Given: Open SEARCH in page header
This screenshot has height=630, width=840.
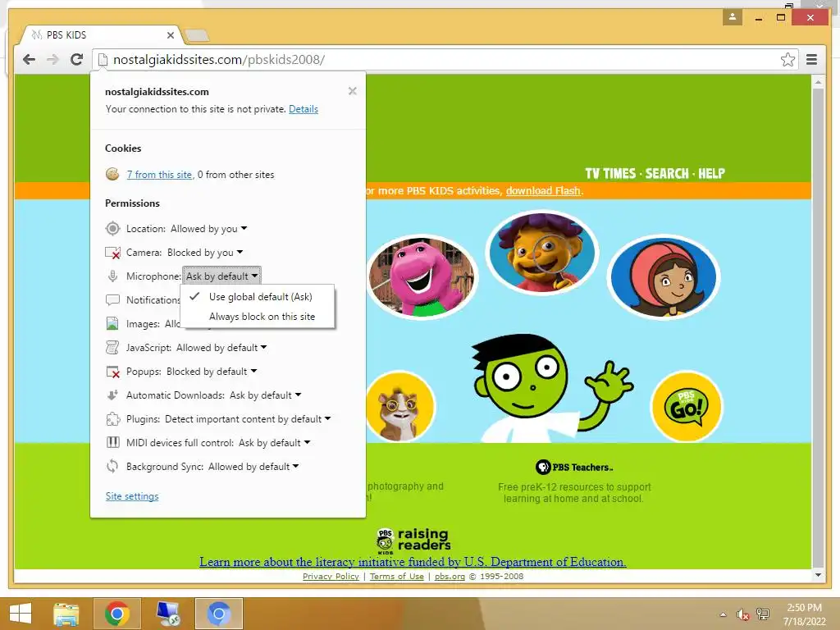Looking at the screenshot, I should [x=667, y=174].
